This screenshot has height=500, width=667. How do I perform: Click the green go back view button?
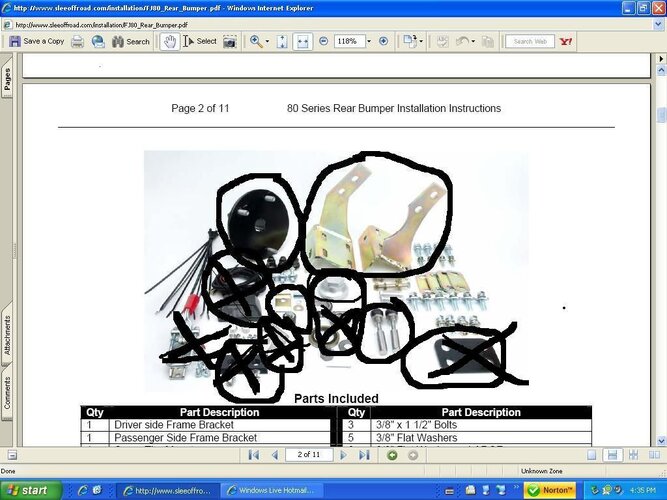(x=391, y=455)
